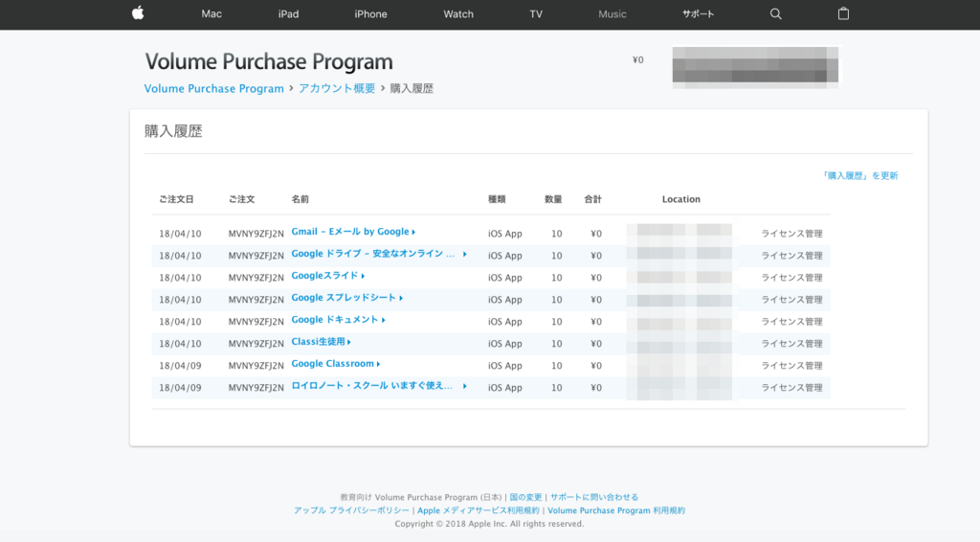This screenshot has height=542, width=980.
Task: Open Google スプレッドシート app link
Action: 344,298
